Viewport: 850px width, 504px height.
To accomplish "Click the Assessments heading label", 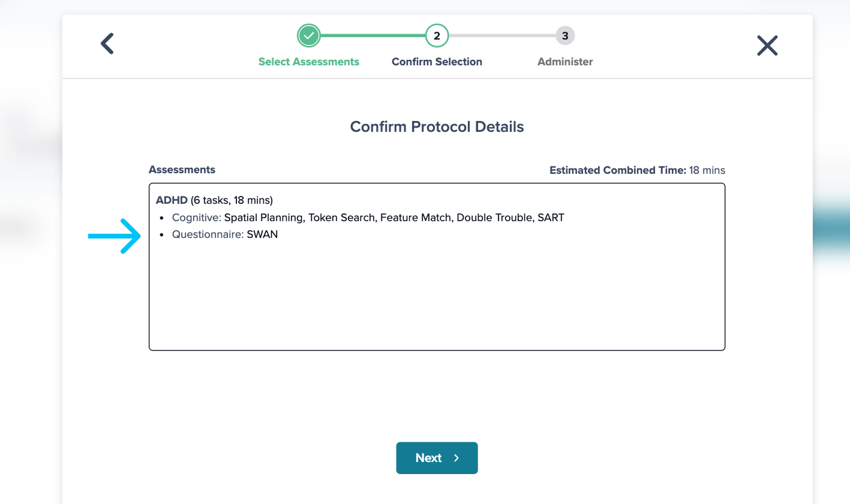I will pyautogui.click(x=182, y=170).
